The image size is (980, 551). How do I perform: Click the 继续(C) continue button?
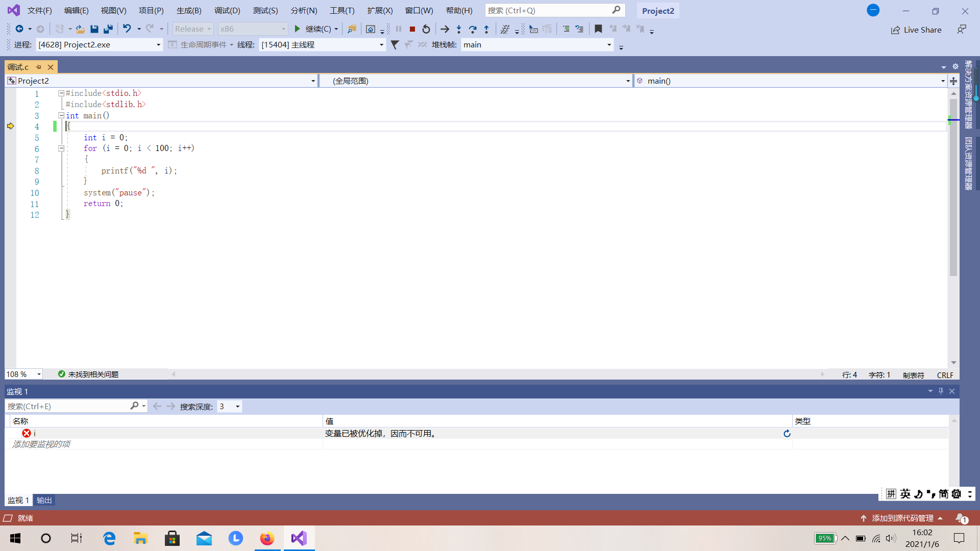312,29
